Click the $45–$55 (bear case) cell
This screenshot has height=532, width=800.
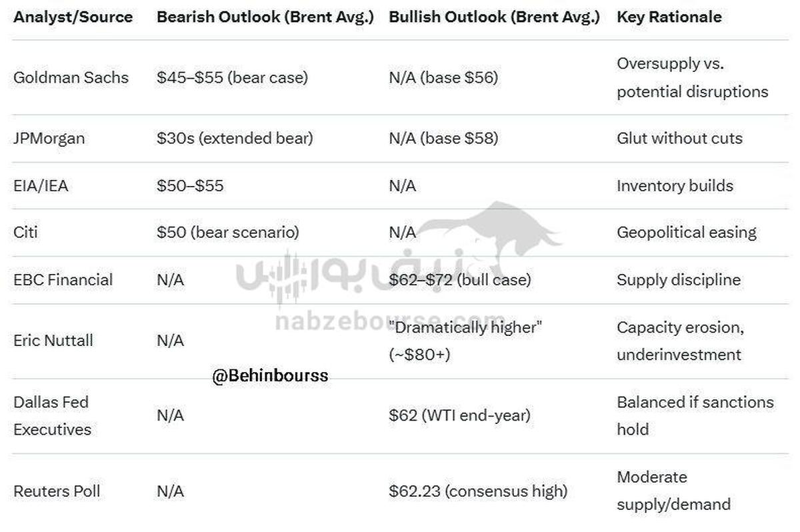click(232, 77)
